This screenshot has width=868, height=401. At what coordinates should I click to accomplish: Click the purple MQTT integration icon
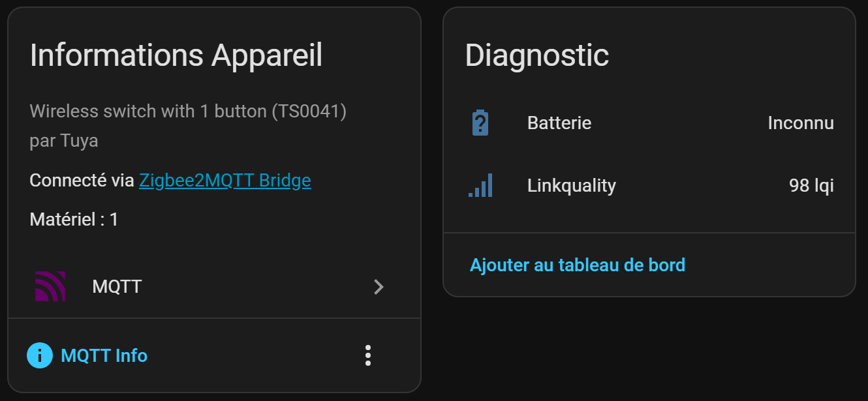click(x=50, y=286)
